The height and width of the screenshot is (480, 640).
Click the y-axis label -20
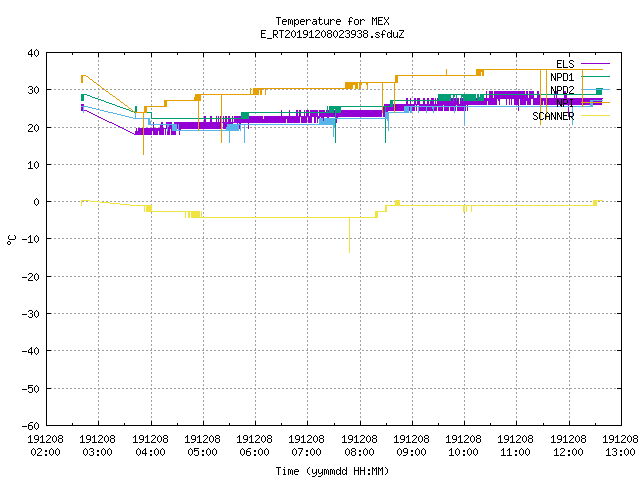pos(31,277)
